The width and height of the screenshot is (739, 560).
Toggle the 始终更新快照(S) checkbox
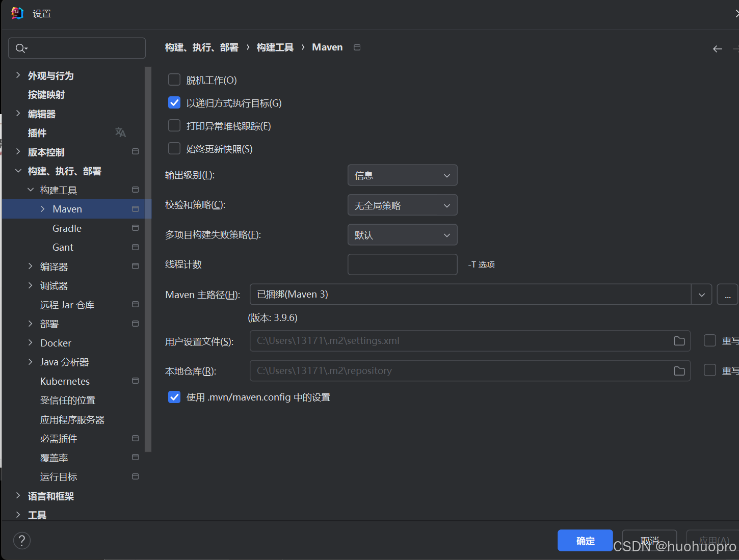174,148
